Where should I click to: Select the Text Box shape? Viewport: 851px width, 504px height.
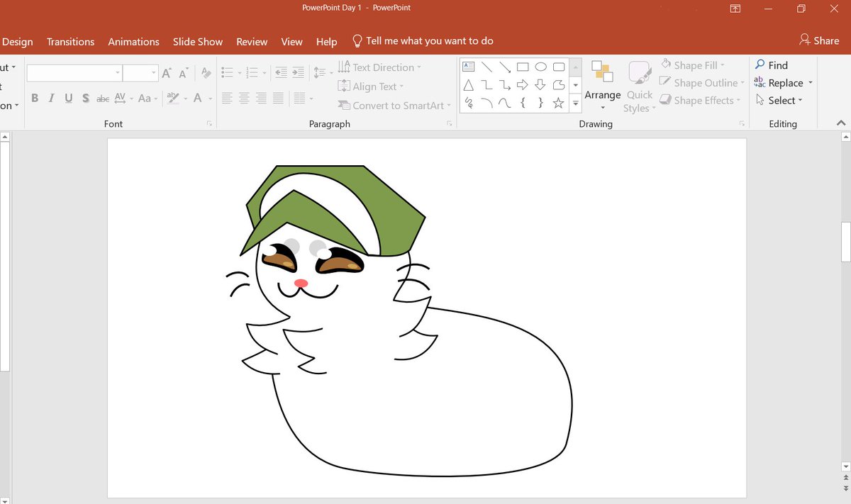tap(469, 67)
